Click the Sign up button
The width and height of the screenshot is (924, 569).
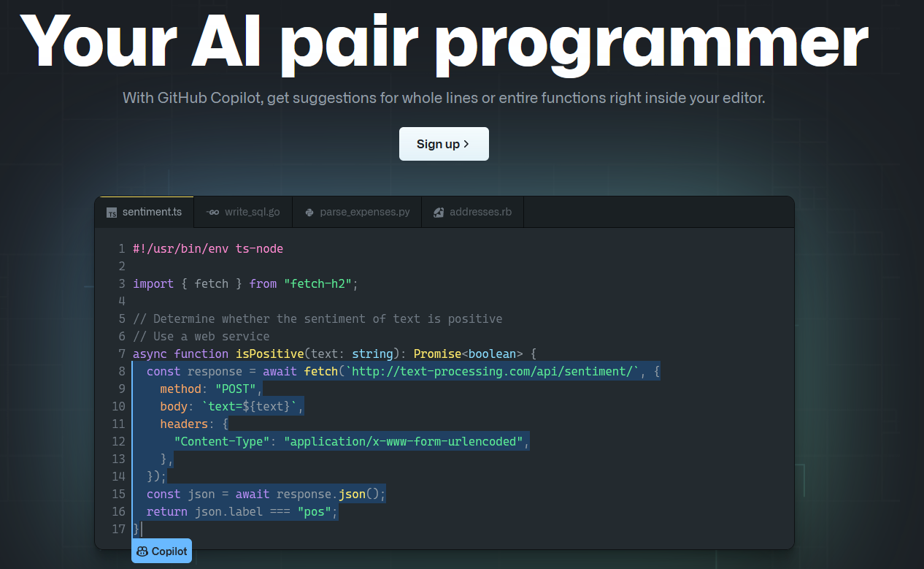pos(444,144)
